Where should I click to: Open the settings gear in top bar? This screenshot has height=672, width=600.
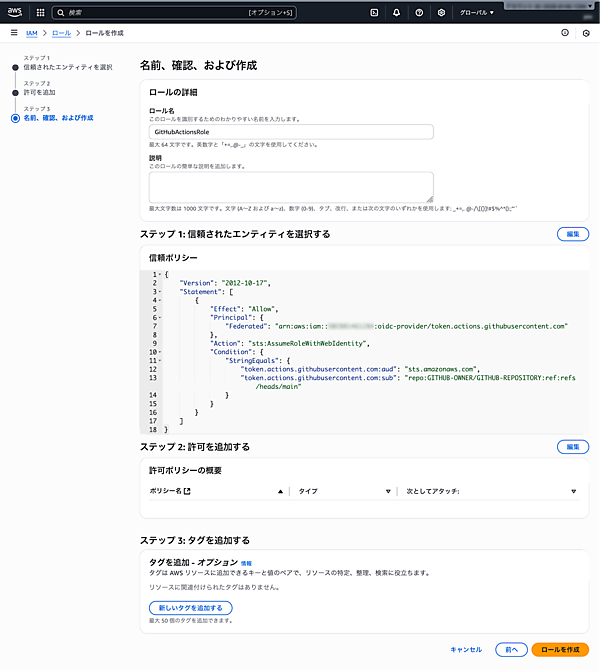pyautogui.click(x=441, y=12)
